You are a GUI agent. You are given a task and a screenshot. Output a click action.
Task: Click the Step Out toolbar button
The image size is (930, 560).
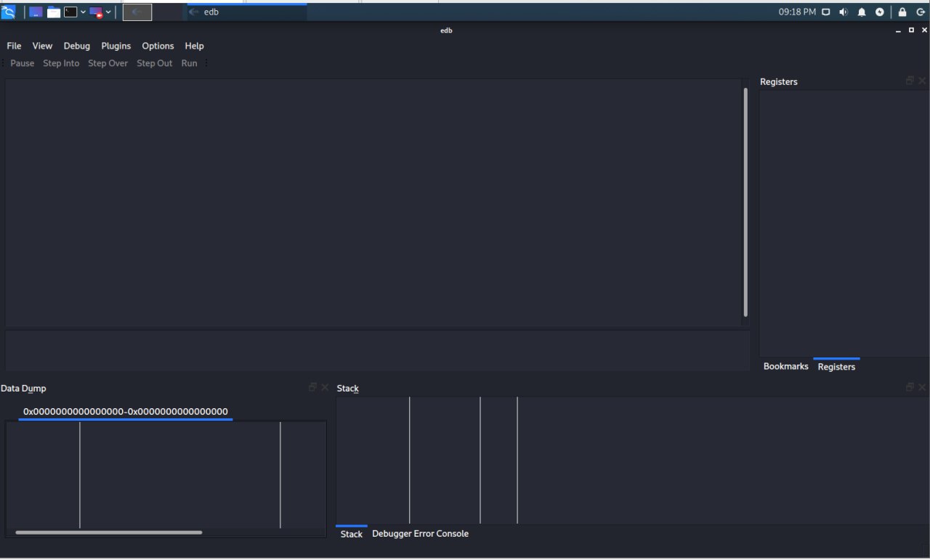155,63
